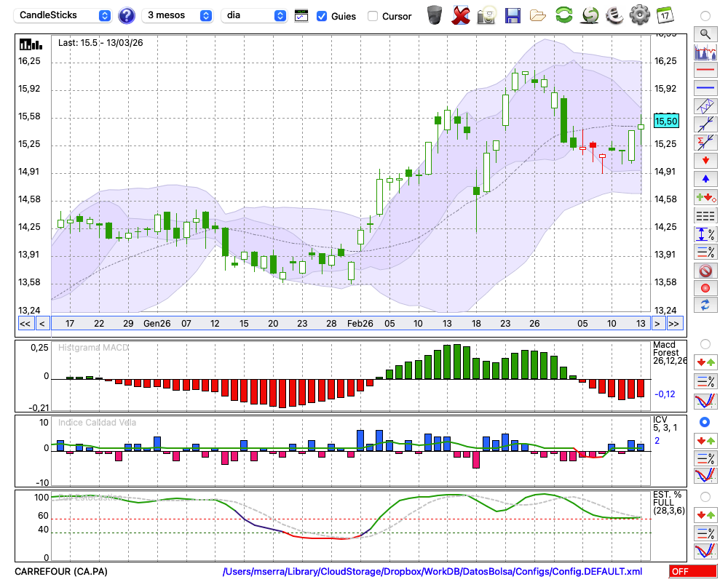728x582 pixels.
Task: Click the red OFF button
Action: pyautogui.click(x=693, y=572)
